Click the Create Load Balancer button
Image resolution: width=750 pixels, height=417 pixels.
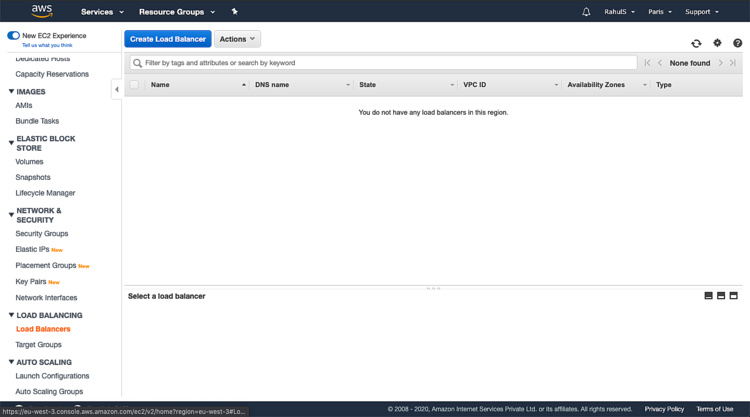(168, 39)
